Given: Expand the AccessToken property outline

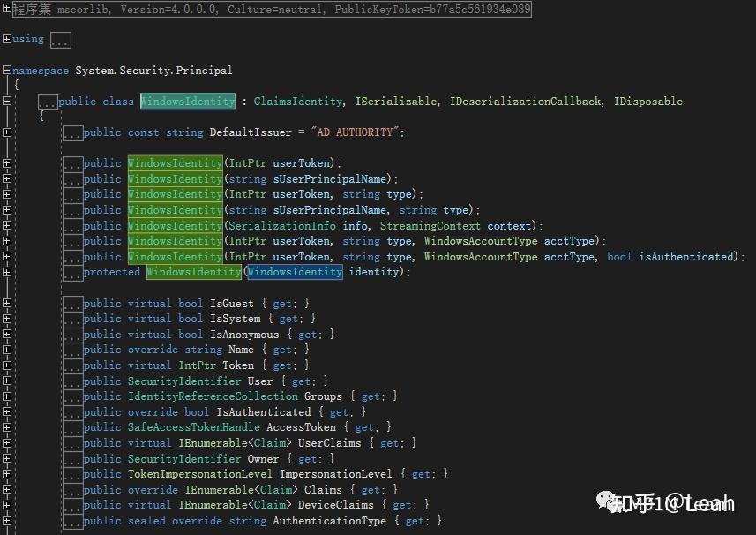Looking at the screenshot, I should 6,427.
